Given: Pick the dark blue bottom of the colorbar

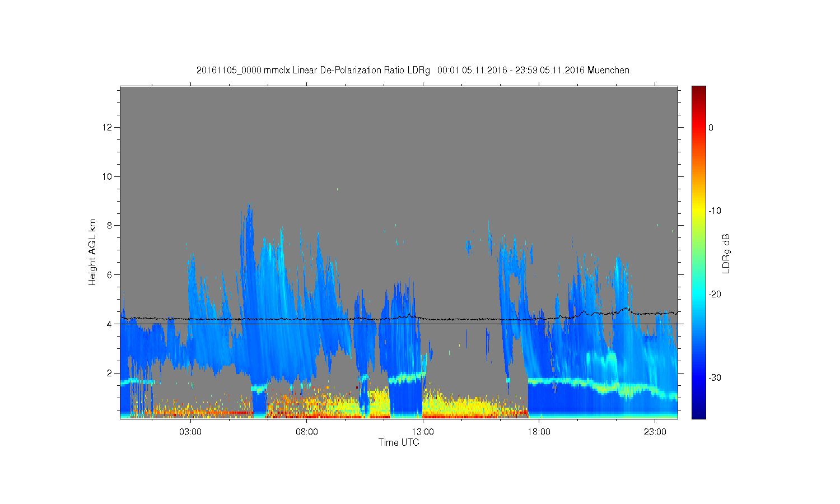Looking at the screenshot, I should 698,413.
